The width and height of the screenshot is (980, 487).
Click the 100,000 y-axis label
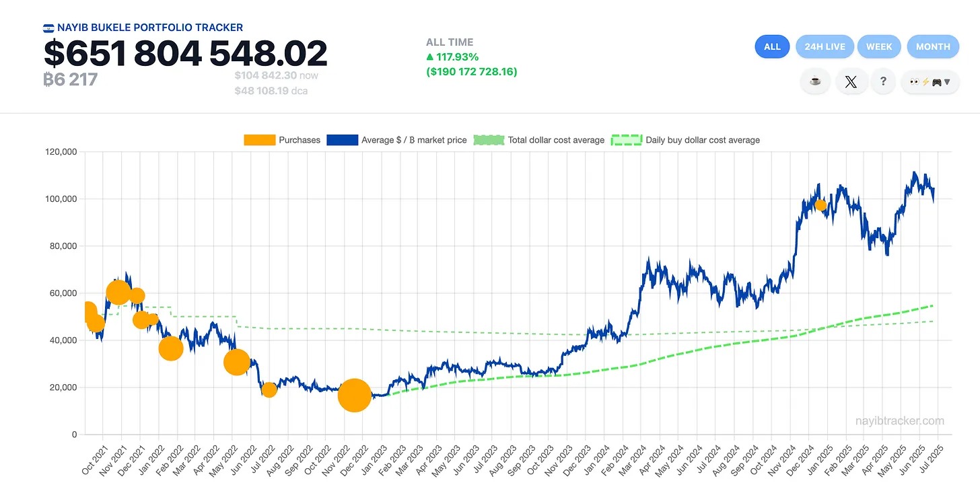point(60,199)
